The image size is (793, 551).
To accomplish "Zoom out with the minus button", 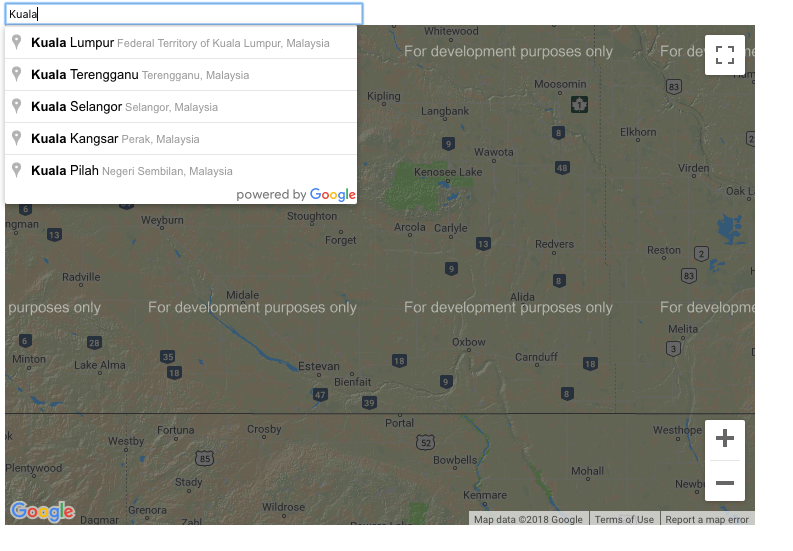I will 724,483.
